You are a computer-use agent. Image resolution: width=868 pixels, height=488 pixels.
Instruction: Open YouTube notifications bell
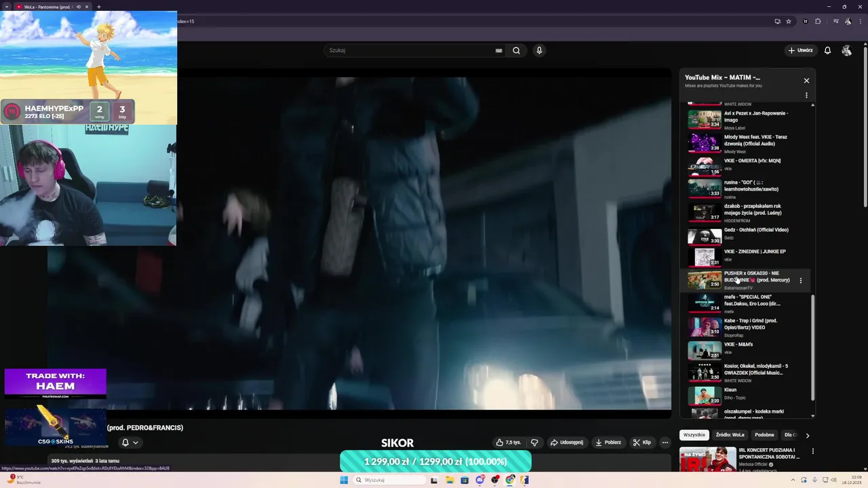tap(827, 50)
